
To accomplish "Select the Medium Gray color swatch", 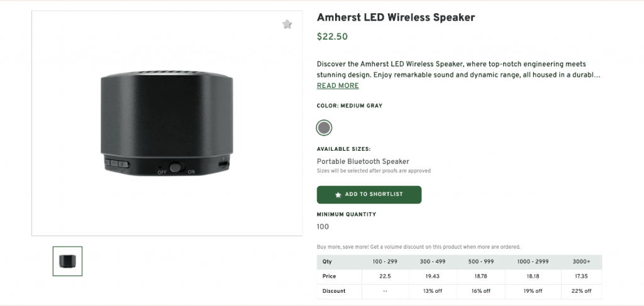I will pos(324,128).
